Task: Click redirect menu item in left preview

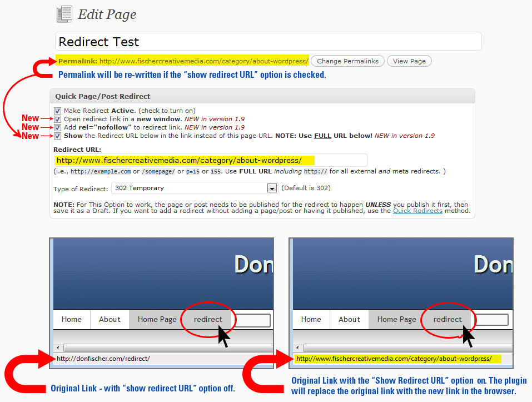Action: 208,319
